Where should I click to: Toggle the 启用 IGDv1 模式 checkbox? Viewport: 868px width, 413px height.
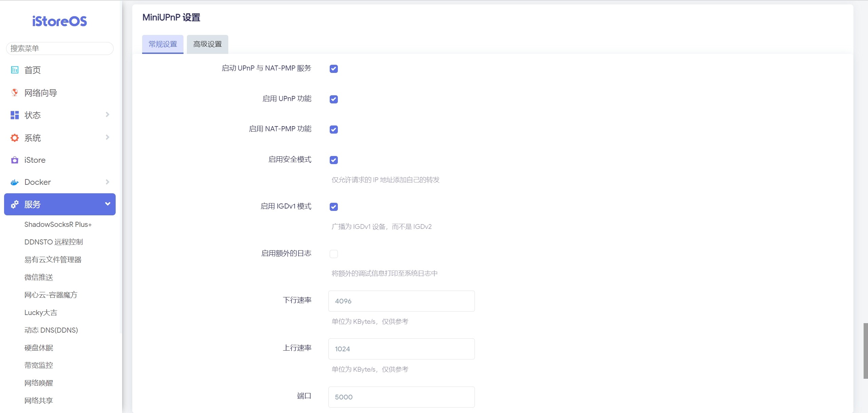pos(333,207)
